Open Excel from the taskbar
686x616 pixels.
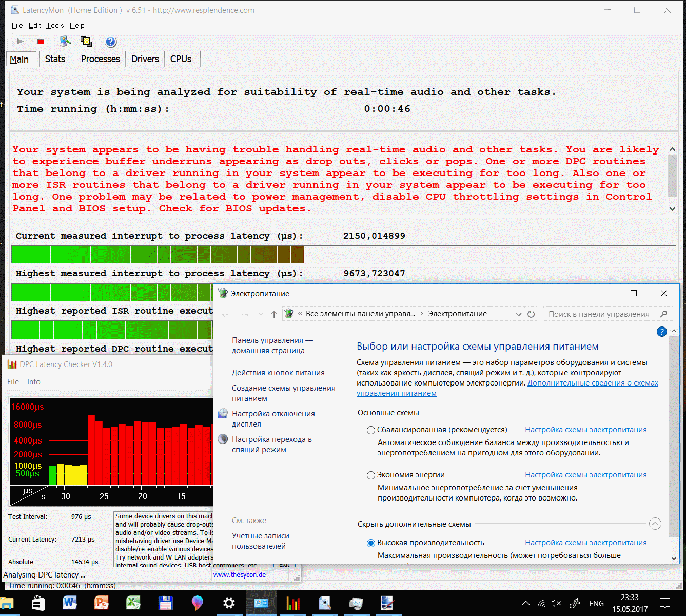point(133,604)
